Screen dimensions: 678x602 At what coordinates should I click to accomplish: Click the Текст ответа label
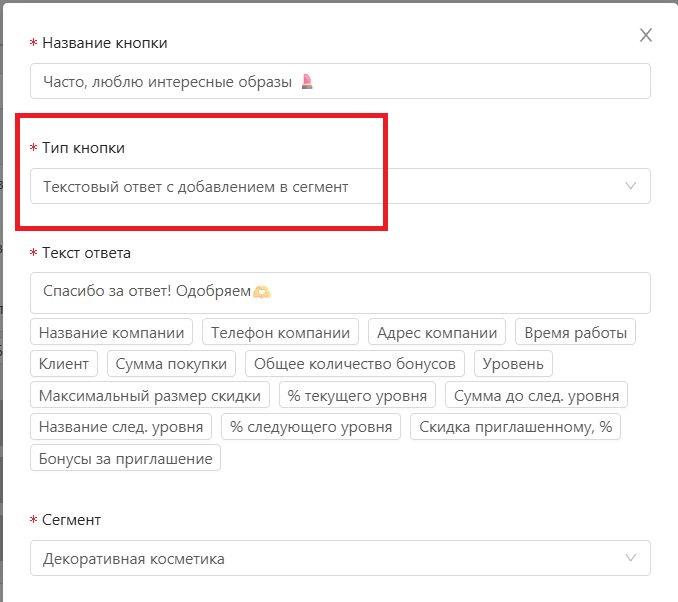pyautogui.click(x=86, y=253)
